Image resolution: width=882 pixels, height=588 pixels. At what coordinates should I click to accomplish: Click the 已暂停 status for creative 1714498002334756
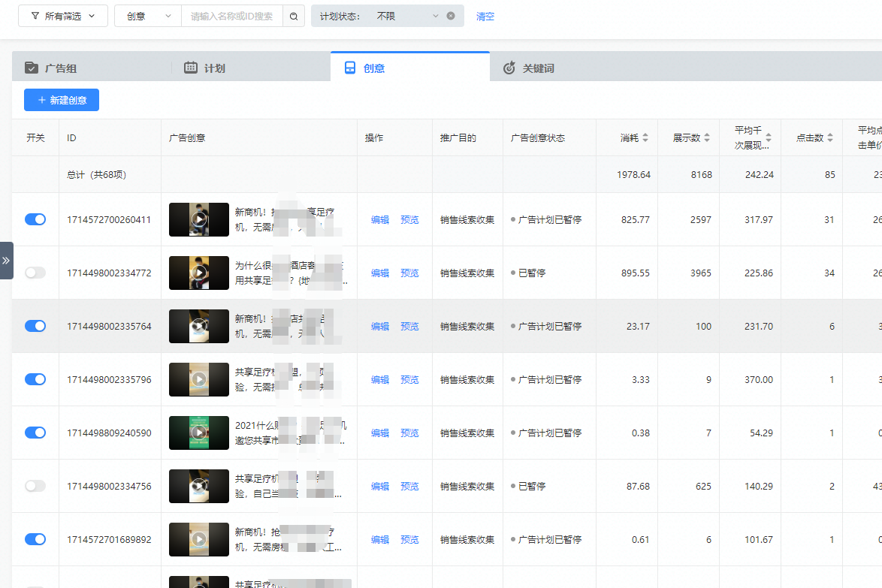532,487
